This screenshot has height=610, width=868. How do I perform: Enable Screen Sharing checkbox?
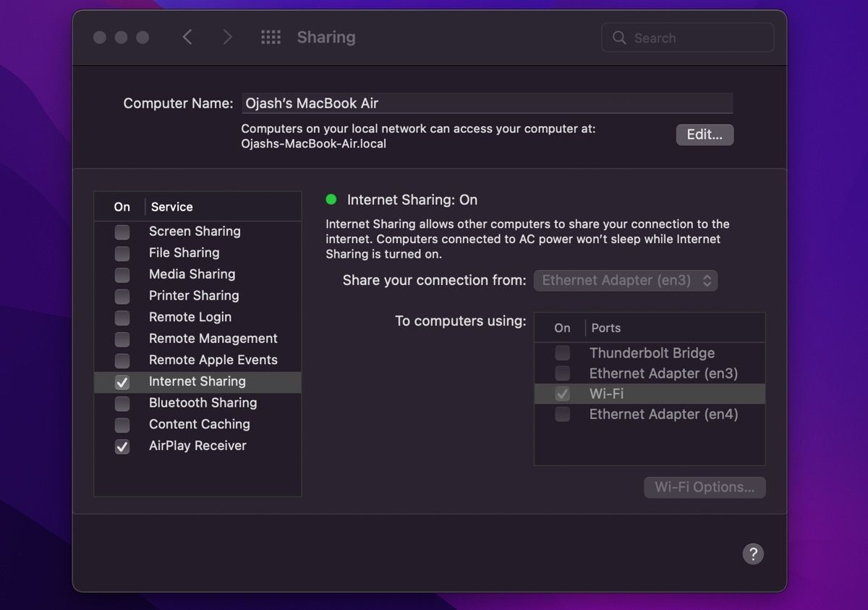pos(122,232)
